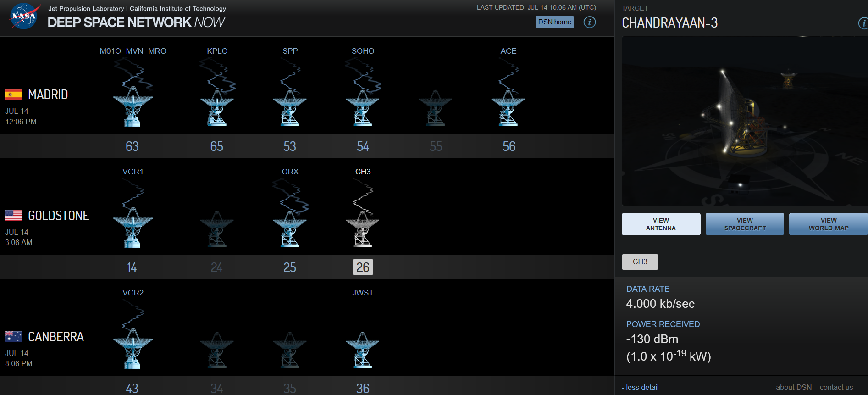Click the M01O spacecraft label
This screenshot has width=868, height=395.
[111, 51]
